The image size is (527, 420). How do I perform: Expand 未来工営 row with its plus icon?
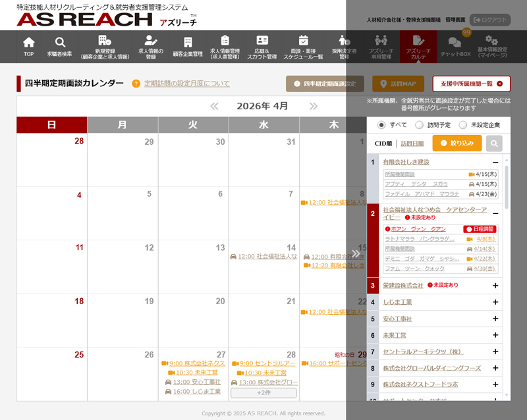point(495,335)
